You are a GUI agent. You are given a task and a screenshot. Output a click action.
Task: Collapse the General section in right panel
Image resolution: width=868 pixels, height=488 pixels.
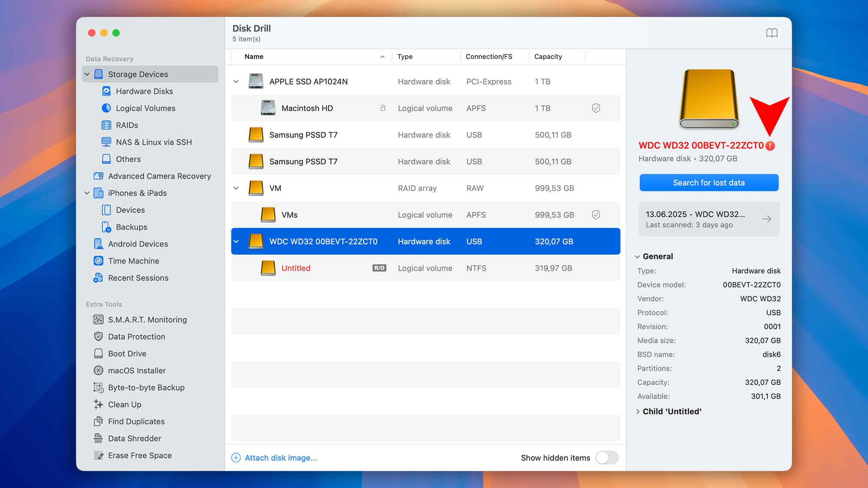point(638,256)
